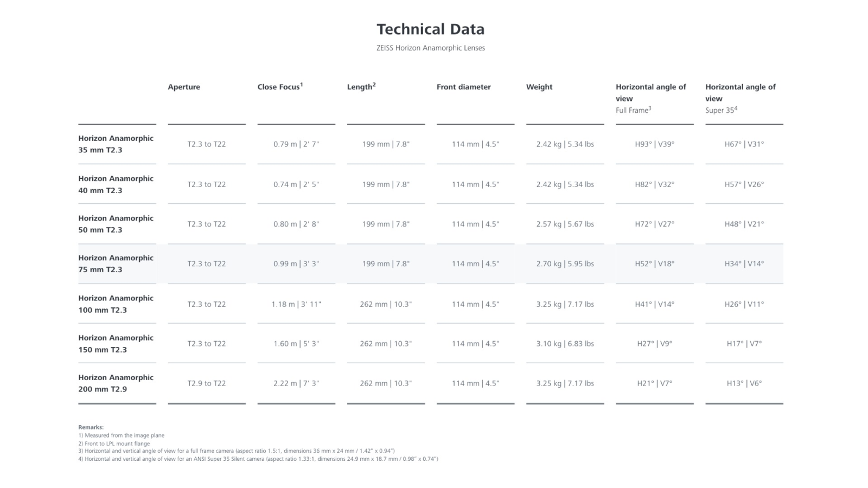Click the H93° | V39° full frame cell
Viewport: 868px width, 488px height.
pyautogui.click(x=655, y=144)
